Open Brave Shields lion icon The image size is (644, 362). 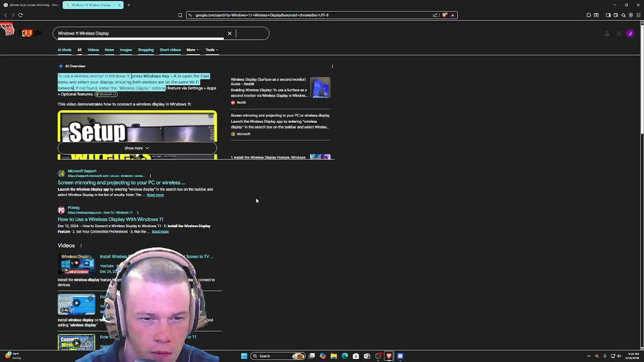tap(445, 15)
